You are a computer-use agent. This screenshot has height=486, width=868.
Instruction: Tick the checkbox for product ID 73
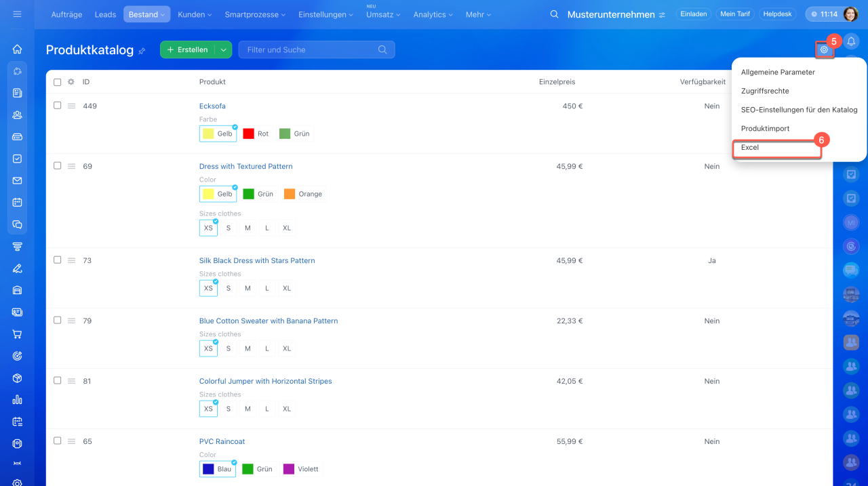click(58, 260)
